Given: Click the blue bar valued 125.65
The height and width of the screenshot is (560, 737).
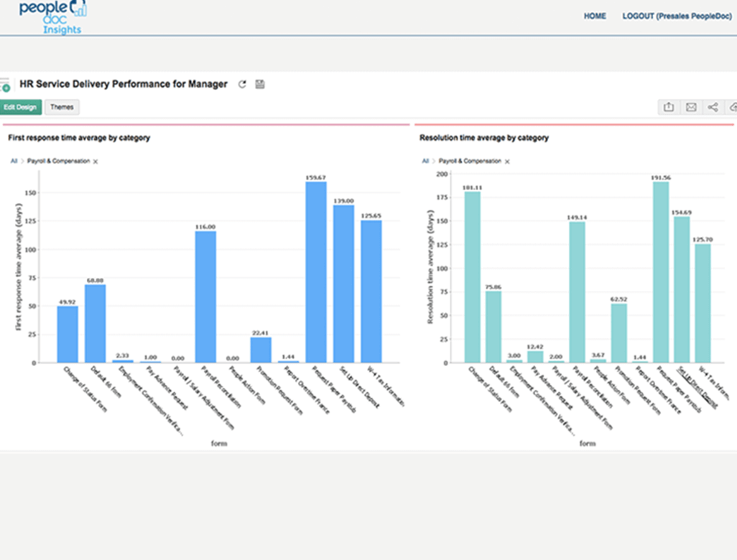Looking at the screenshot, I should [x=371, y=291].
